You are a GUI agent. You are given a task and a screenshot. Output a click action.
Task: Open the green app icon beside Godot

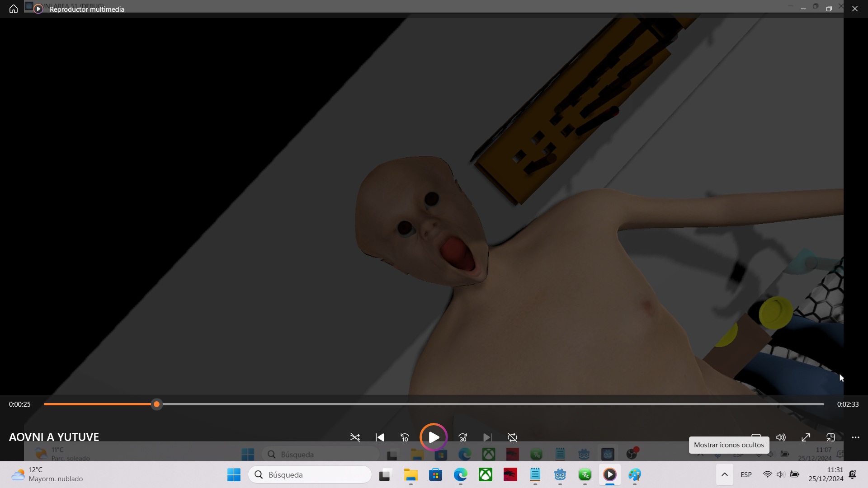(585, 475)
